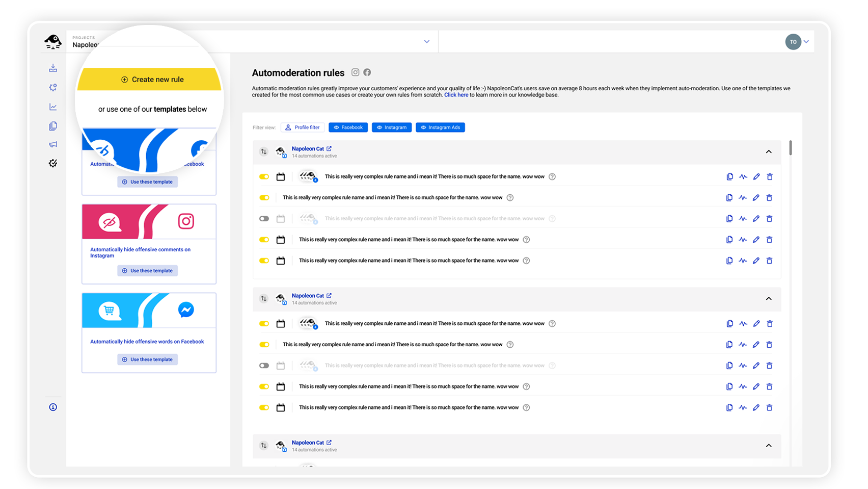The height and width of the screenshot is (489, 868).
Task: Click Use these template on the cut-off Facebook card
Action: pos(148,182)
